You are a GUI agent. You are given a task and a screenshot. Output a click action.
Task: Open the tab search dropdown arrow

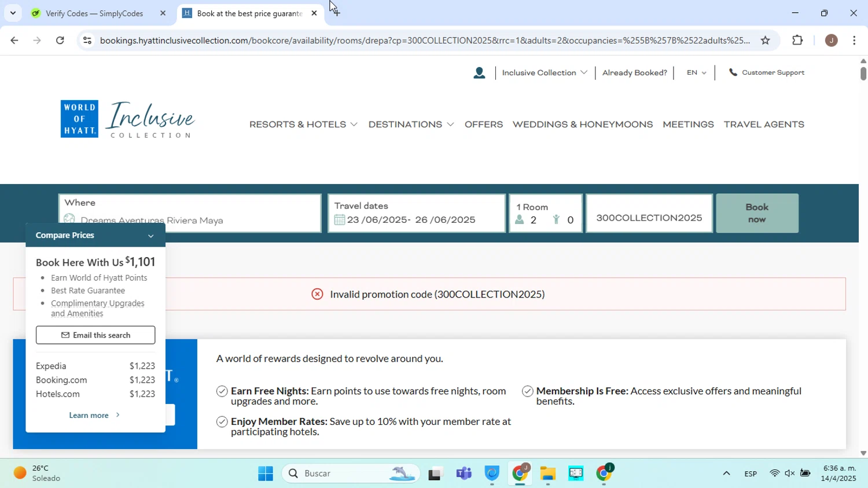13,13
